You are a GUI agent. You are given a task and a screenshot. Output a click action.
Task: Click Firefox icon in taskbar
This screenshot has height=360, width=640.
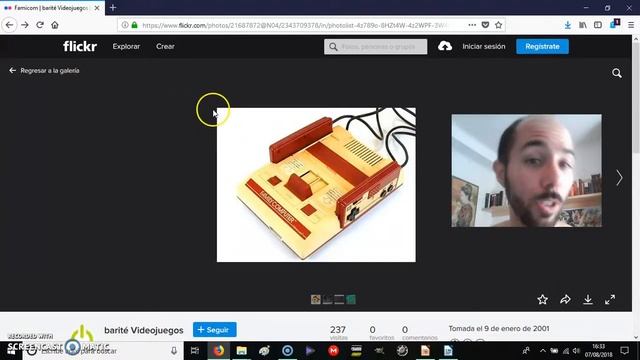219,351
